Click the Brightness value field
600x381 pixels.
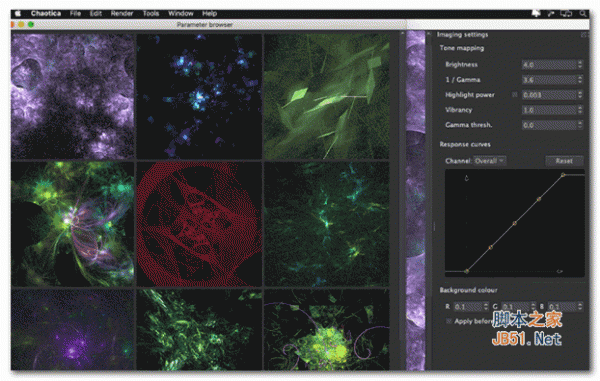tap(549, 65)
